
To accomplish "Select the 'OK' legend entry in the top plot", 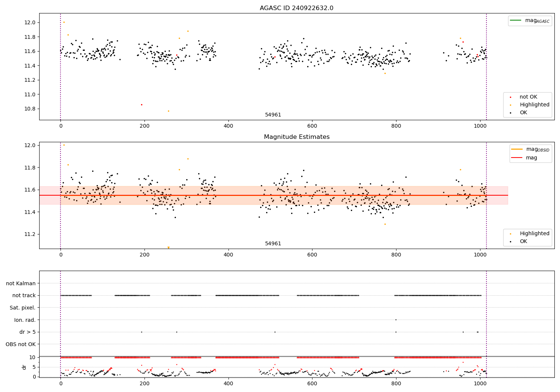I will click(523, 113).
